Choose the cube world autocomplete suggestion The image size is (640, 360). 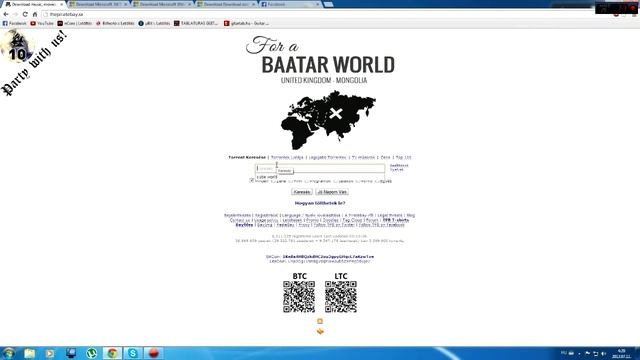tap(267, 177)
